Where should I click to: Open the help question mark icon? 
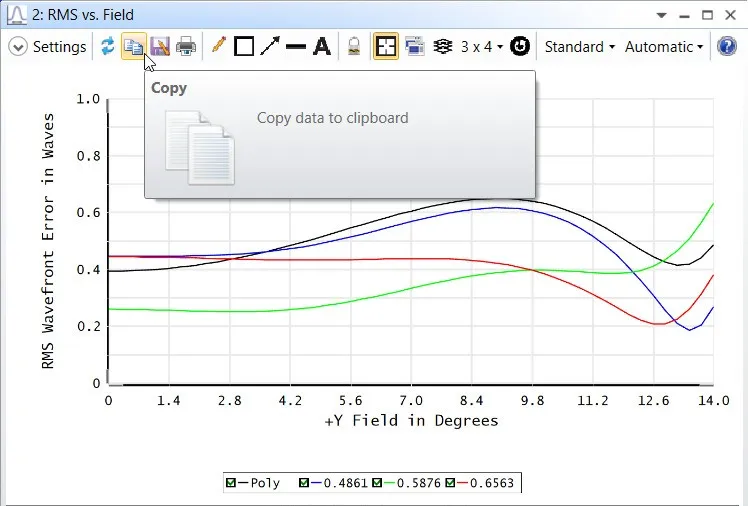[728, 46]
